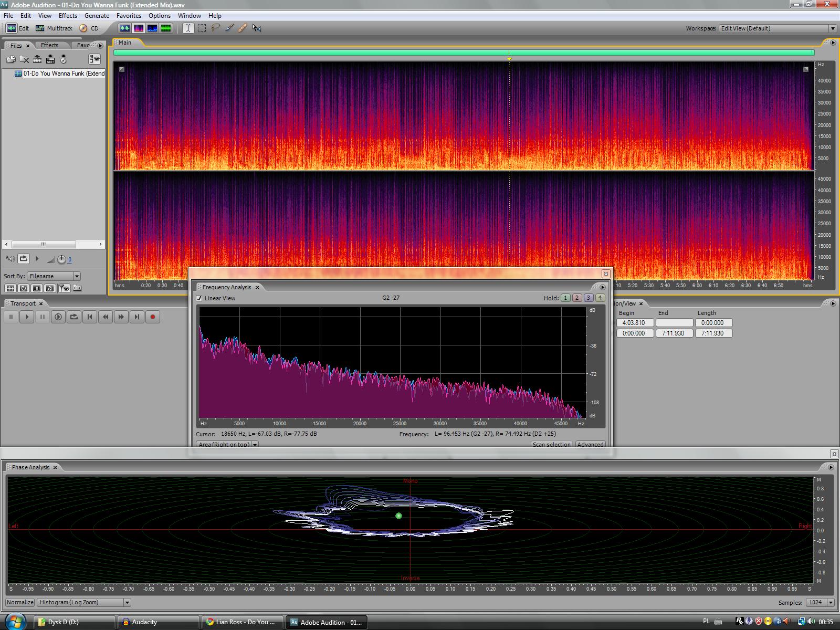Viewport: 840px width, 630px height.
Task: Select the Lasso Selection tool
Action: click(x=215, y=28)
